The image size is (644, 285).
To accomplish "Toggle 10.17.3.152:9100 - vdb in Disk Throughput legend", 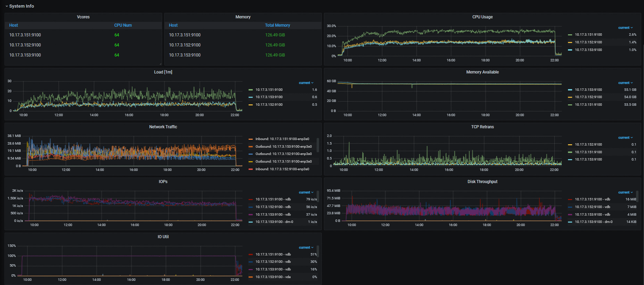I will coord(592,207).
